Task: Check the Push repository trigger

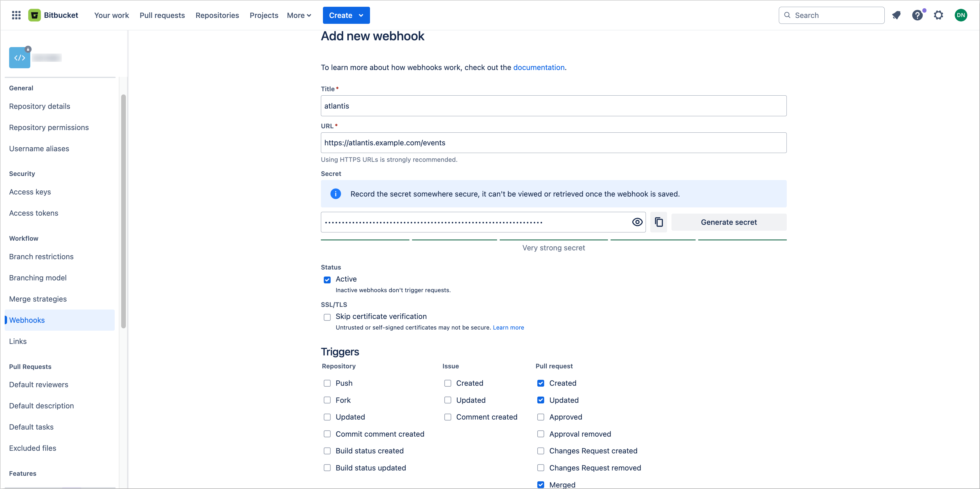Action: click(x=327, y=383)
